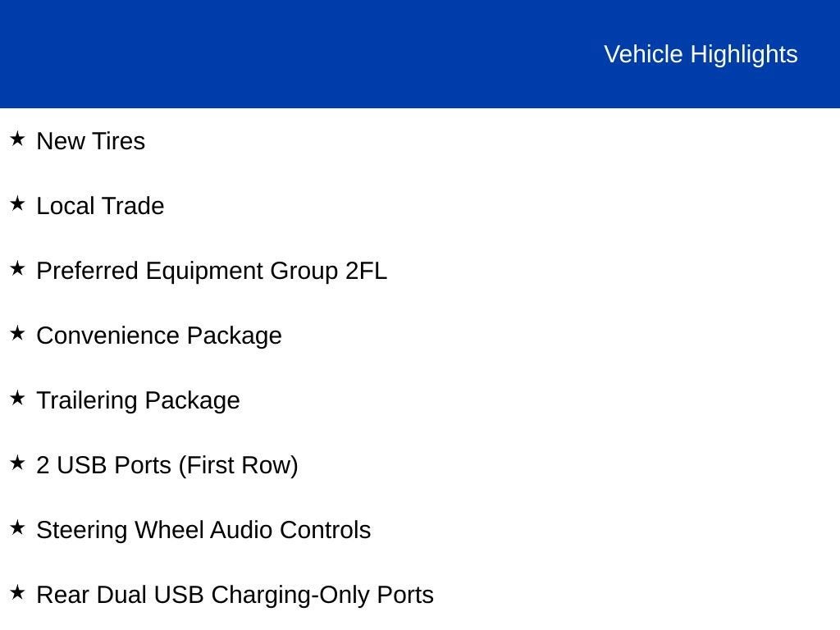This screenshot has height=630, width=840.
Task: Select the Trailering Package text
Action: (138, 400)
